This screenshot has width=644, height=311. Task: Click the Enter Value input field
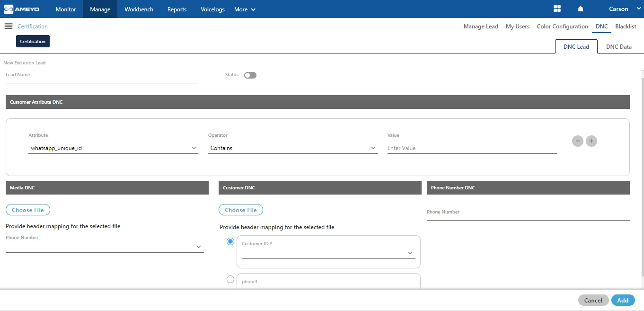[472, 148]
